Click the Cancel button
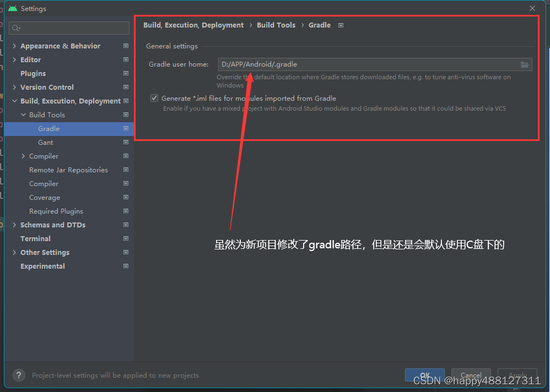550x392 pixels. click(x=471, y=375)
